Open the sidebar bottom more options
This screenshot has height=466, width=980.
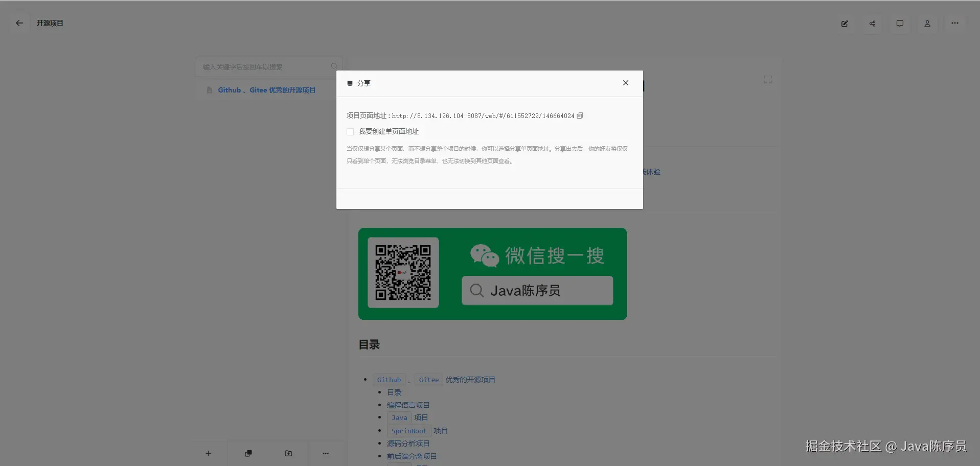pyautogui.click(x=326, y=453)
